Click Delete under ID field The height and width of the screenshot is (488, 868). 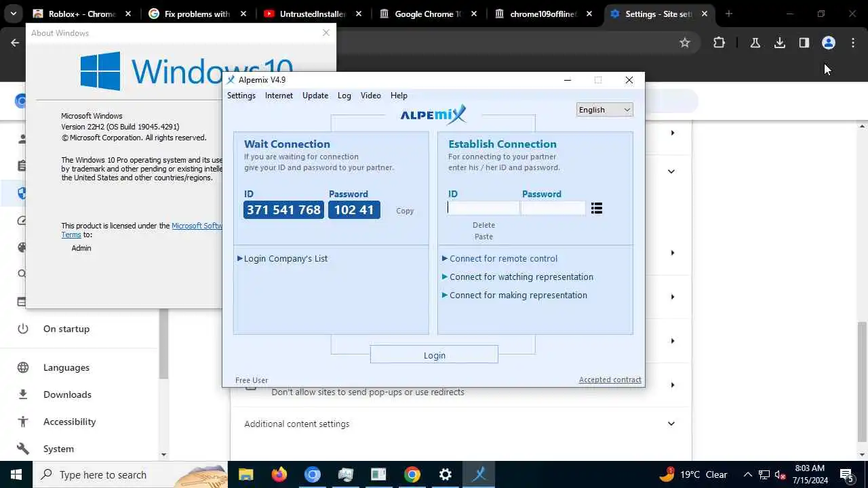click(x=484, y=225)
